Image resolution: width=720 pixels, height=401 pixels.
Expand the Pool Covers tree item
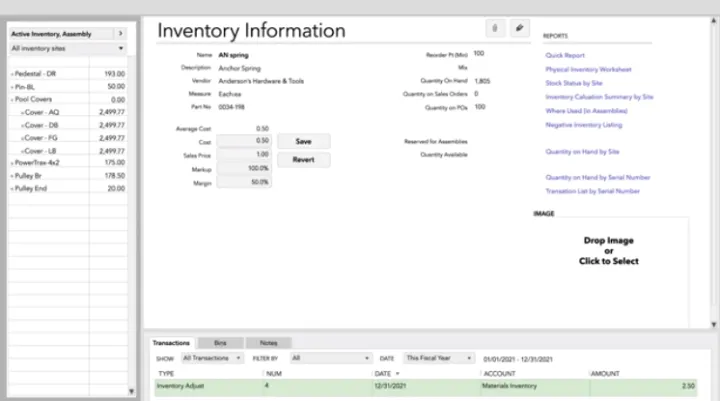[12, 101]
